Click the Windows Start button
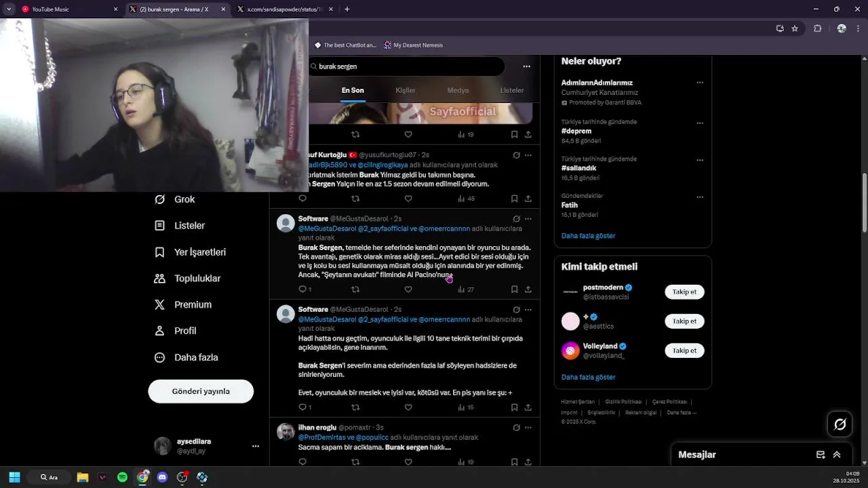The image size is (868, 488). point(14,477)
